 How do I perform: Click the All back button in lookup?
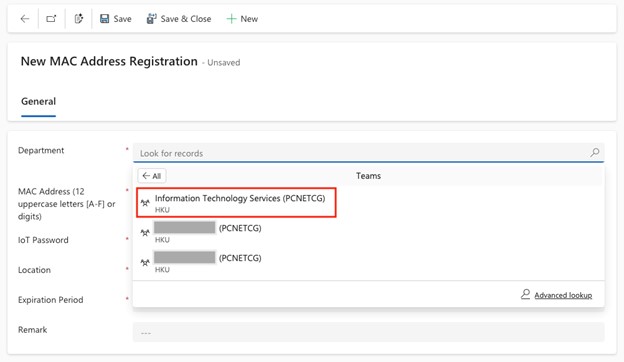point(152,176)
